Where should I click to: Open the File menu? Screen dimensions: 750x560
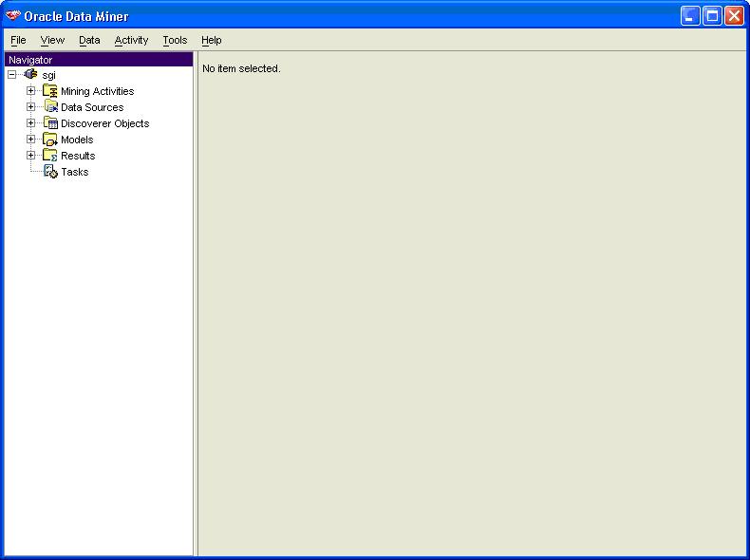(18, 40)
